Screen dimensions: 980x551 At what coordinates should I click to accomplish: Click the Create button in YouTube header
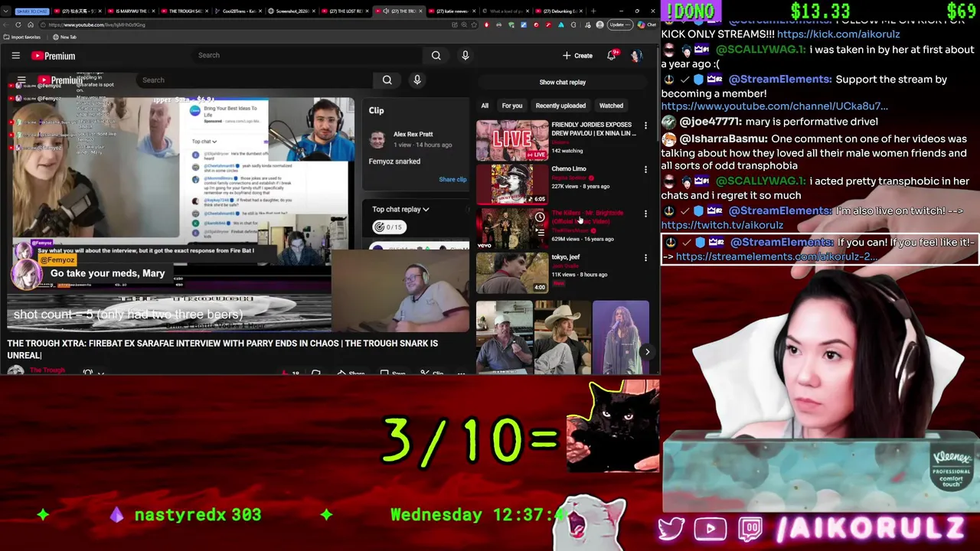[577, 55]
